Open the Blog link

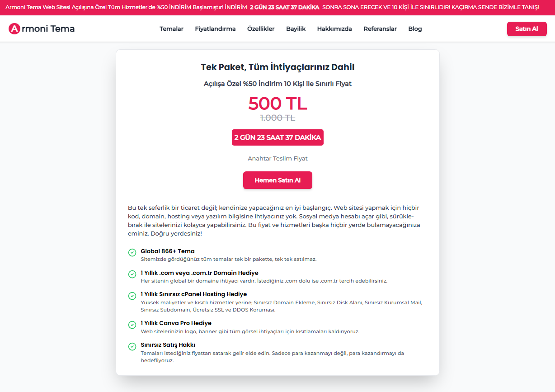click(x=415, y=29)
